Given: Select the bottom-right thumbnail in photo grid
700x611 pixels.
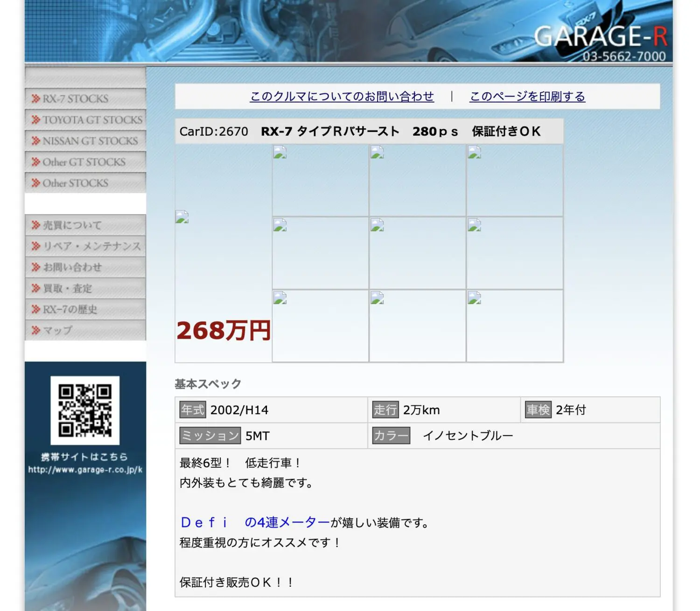Looking at the screenshot, I should [x=515, y=326].
